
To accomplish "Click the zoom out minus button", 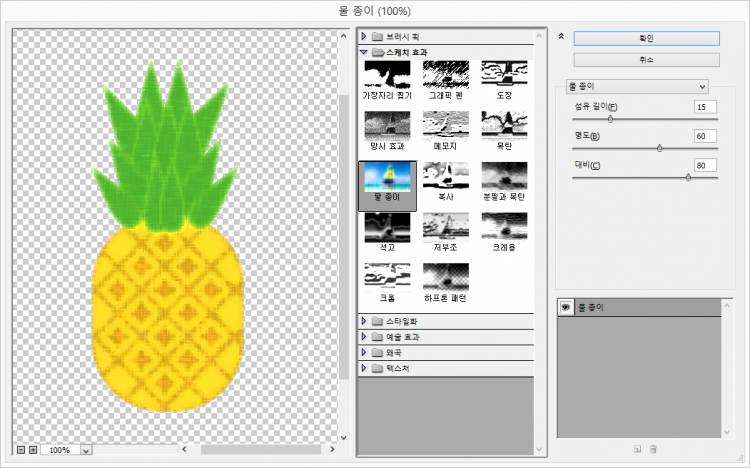I will point(21,450).
